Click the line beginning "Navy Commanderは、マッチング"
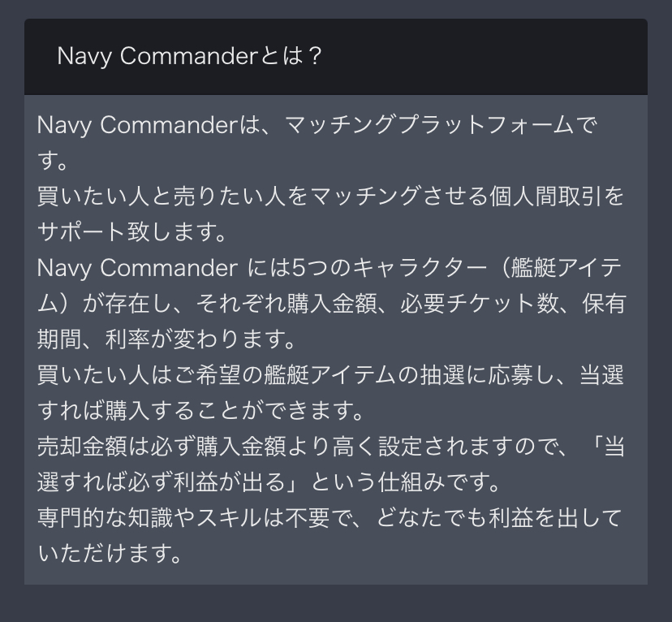This screenshot has height=622, width=672. pyautogui.click(x=317, y=125)
